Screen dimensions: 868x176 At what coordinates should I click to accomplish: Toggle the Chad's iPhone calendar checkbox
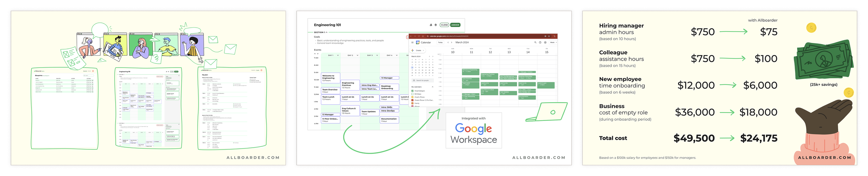tap(412, 97)
